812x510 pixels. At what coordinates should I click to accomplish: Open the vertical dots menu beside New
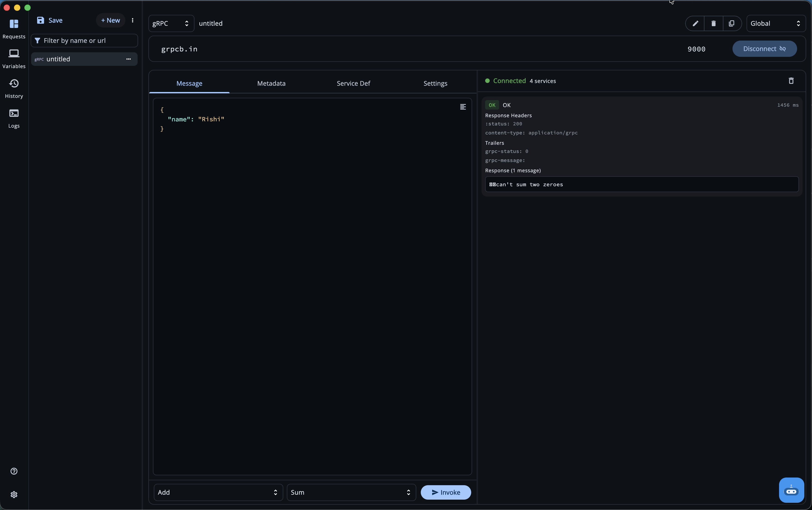133,20
